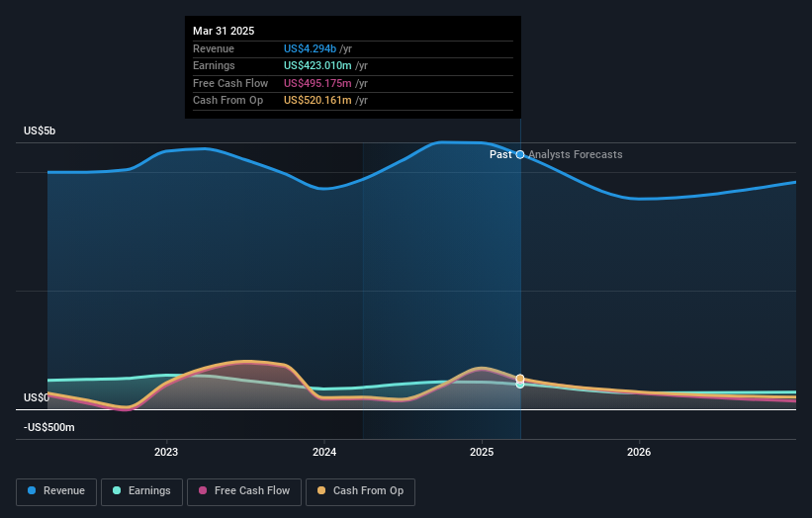Click the US$4.294b revenue value
This screenshot has height=518, width=812.
coord(310,48)
